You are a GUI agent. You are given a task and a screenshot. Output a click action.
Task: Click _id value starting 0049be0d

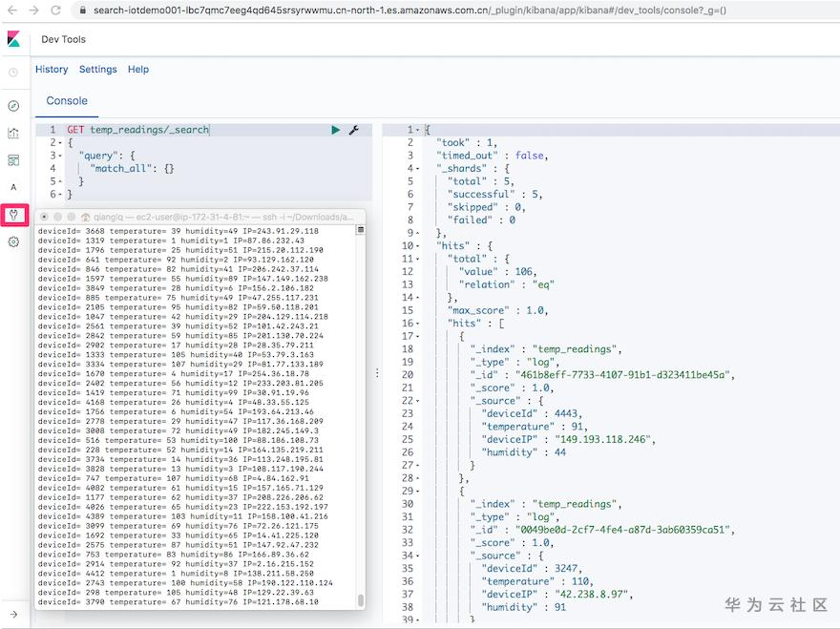(624, 530)
